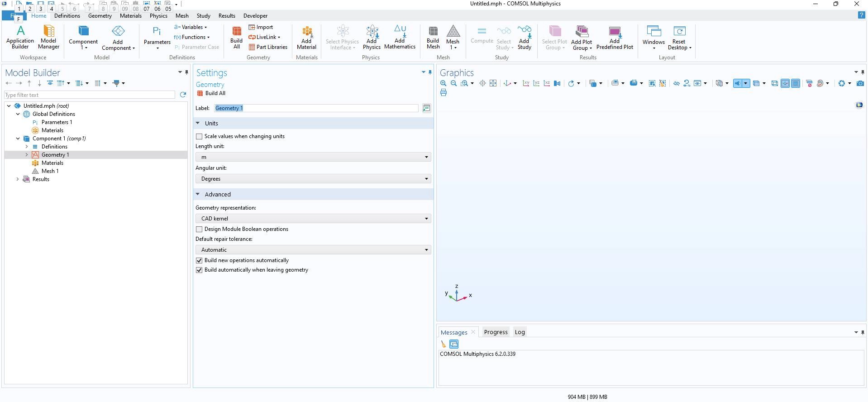Open the Results ribbon tab
This screenshot has width=868, height=402.
click(227, 16)
